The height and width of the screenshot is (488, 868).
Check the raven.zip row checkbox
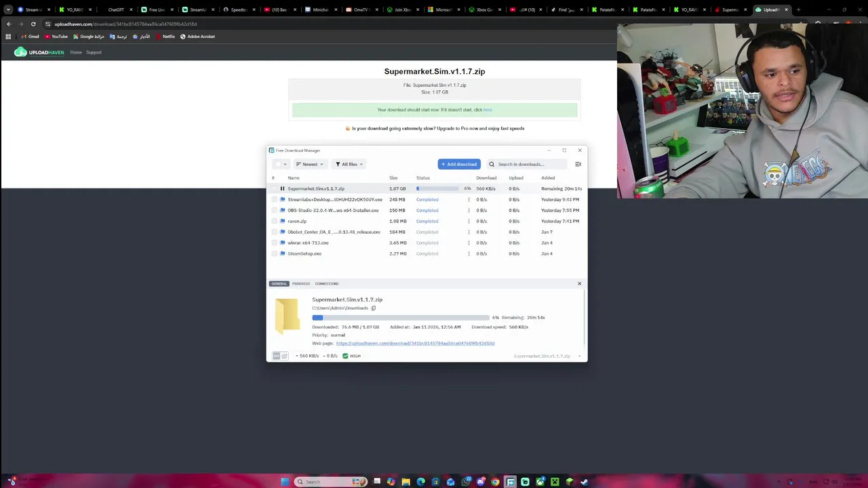(274, 221)
